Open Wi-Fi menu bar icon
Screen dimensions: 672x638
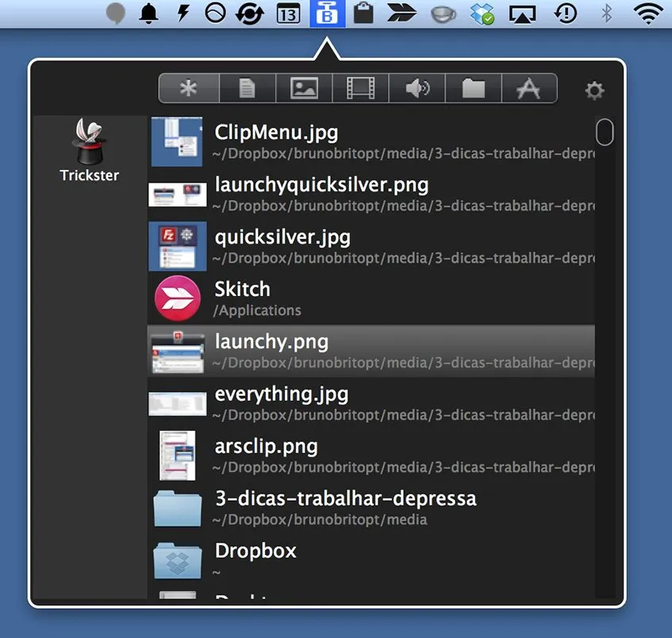click(x=650, y=13)
